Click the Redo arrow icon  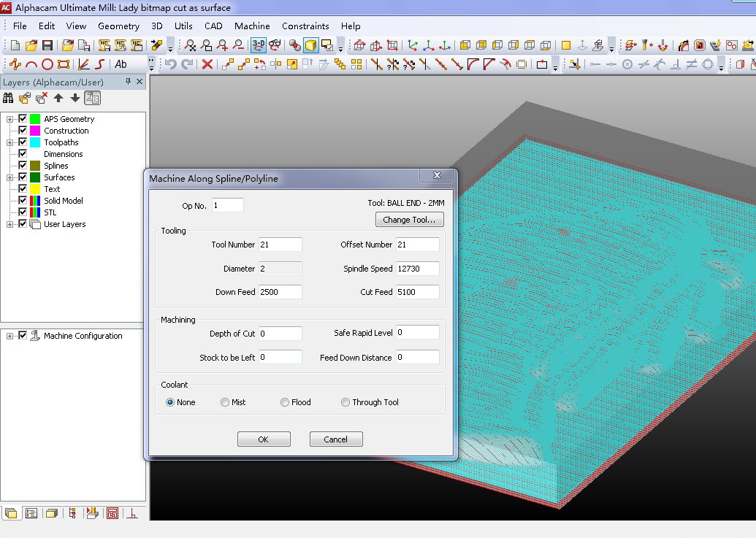coord(187,64)
